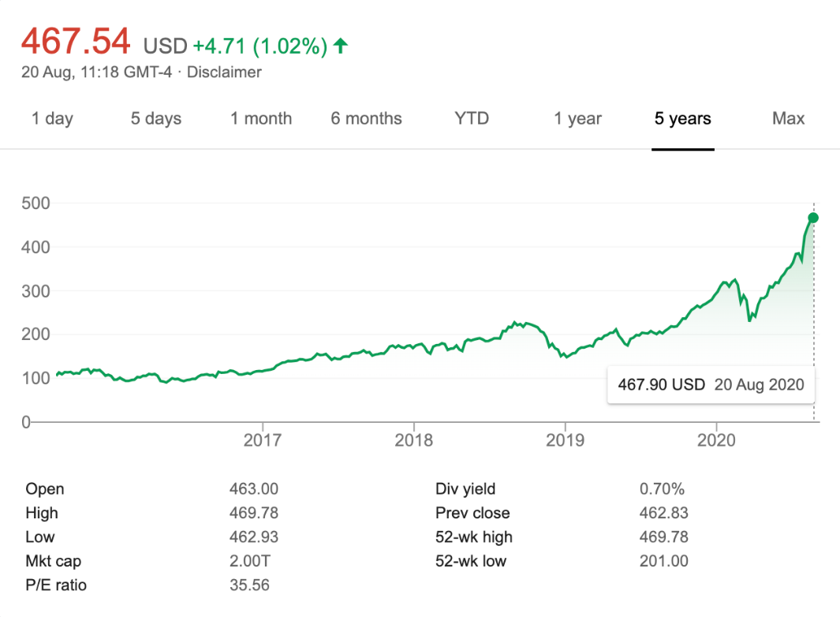Image resolution: width=840 pixels, height=617 pixels.
Task: Click the 5 years tab
Action: tap(682, 119)
